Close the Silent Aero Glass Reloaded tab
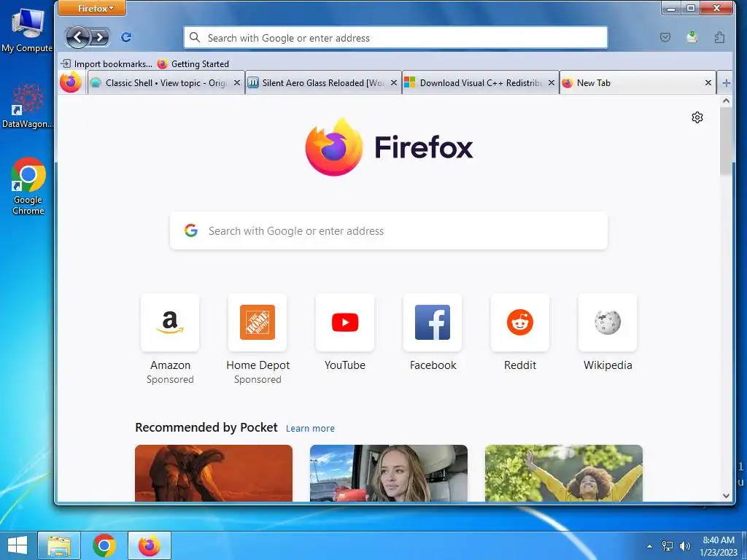747x560 pixels. pyautogui.click(x=394, y=83)
